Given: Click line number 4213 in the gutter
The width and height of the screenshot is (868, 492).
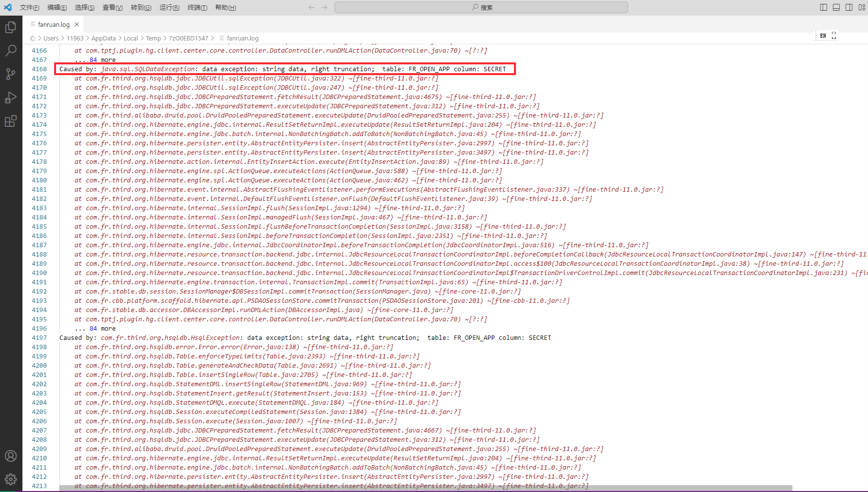Looking at the screenshot, I should point(39,486).
